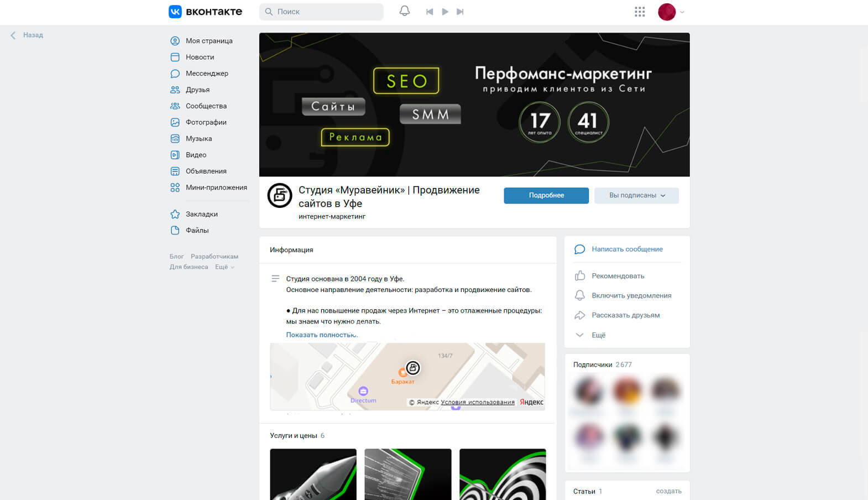
Task: Click the community cover banner
Action: coord(474,105)
